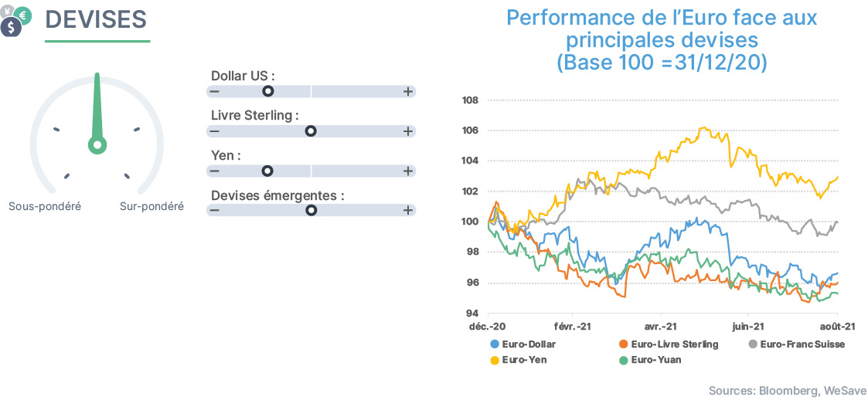The image size is (868, 400).
Task: Click the plus icon on Livre Sterling slider
Action: click(x=408, y=131)
